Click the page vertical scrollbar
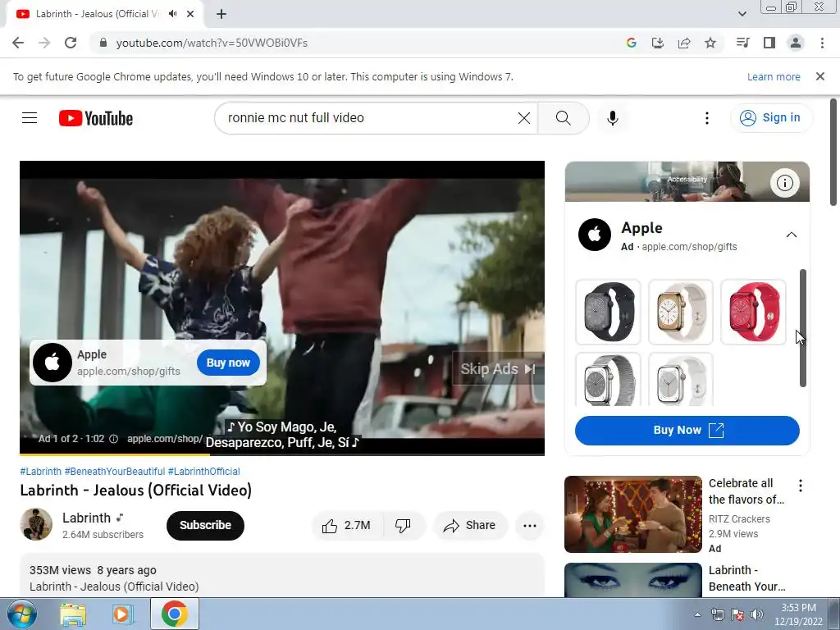This screenshot has height=630, width=840. pyautogui.click(x=833, y=152)
